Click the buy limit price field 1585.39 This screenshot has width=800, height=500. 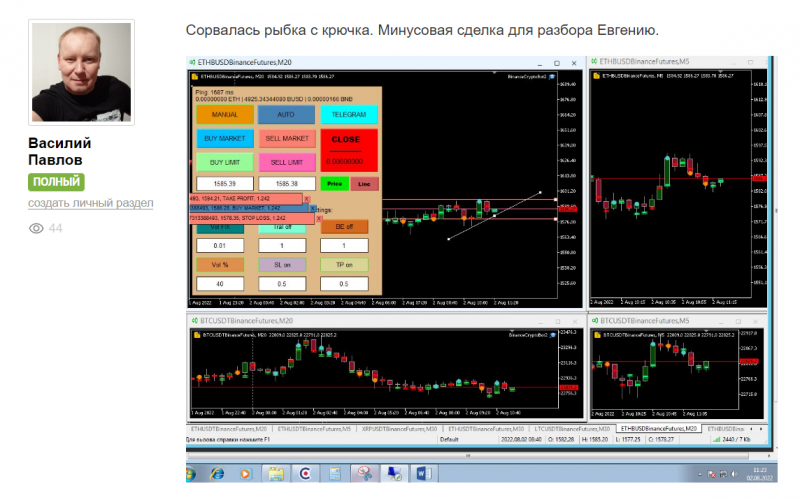(225, 184)
